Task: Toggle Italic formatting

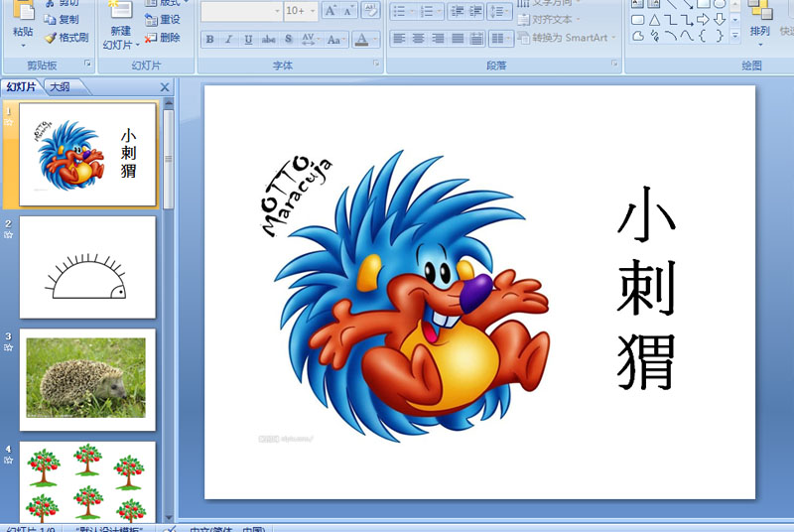Action: (x=229, y=39)
